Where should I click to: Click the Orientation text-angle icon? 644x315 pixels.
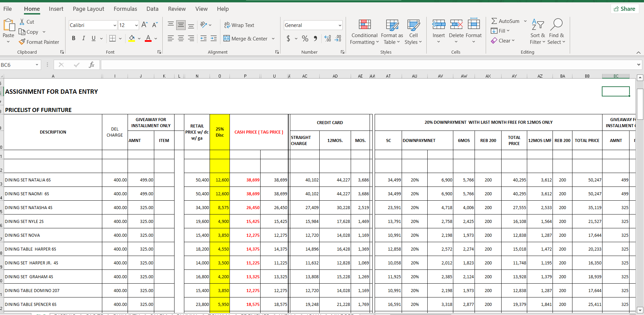[x=204, y=25]
